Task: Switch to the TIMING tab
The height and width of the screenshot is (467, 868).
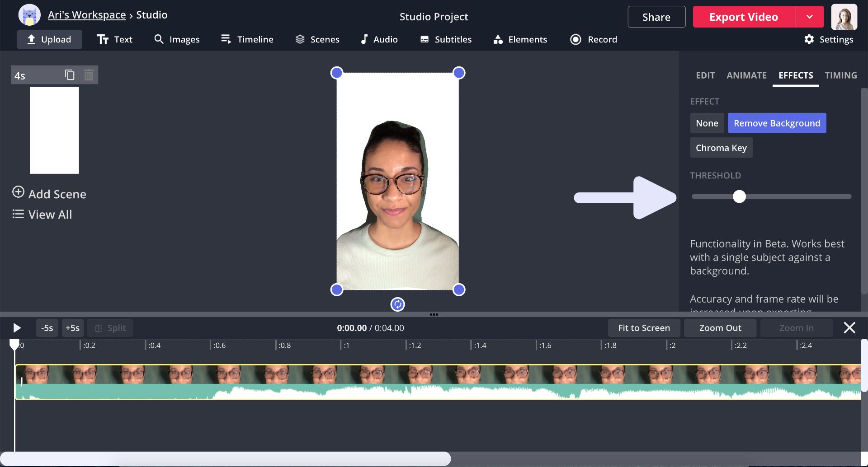Action: (840, 75)
